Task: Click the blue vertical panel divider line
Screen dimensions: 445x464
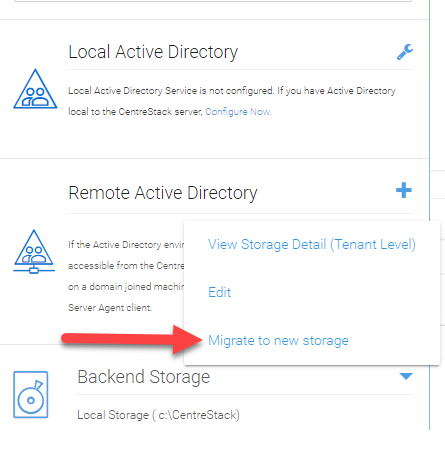Action: [430, 215]
